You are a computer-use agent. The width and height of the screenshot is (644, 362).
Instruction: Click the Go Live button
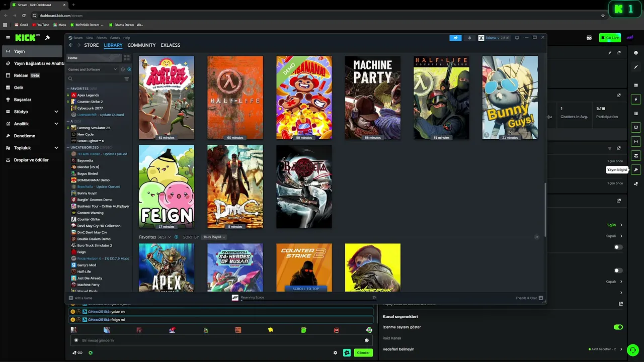610,38
